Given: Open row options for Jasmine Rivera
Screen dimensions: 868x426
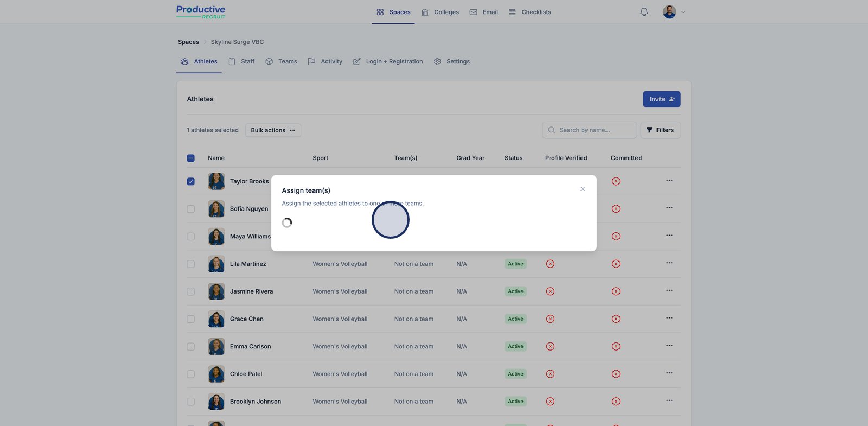Looking at the screenshot, I should (669, 290).
